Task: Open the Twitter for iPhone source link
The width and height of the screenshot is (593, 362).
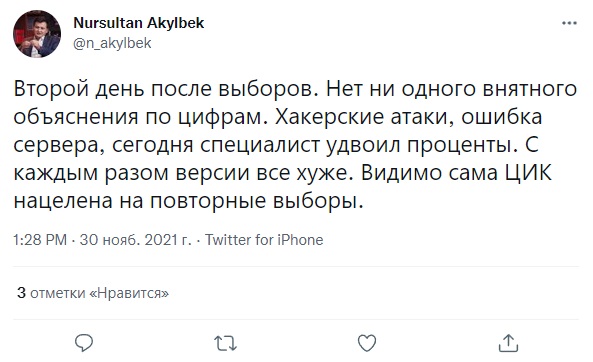Action: 264,240
